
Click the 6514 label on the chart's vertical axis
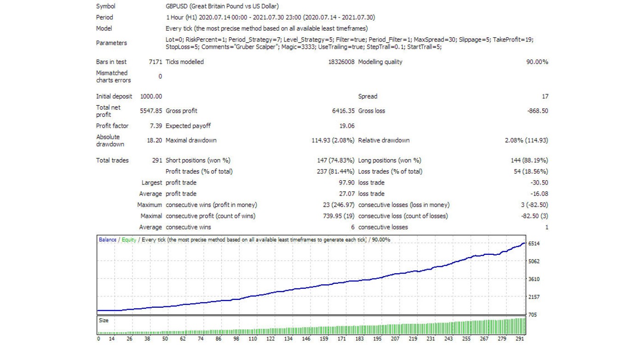pos(534,243)
